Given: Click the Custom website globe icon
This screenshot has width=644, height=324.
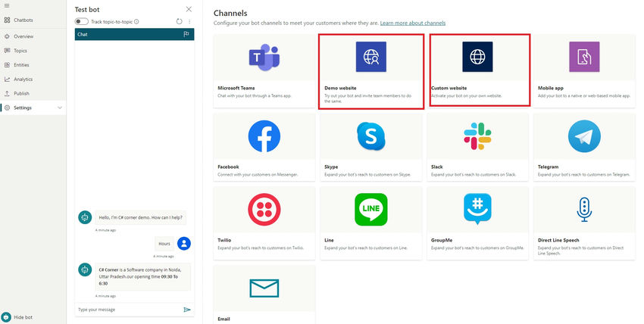Looking at the screenshot, I should coord(477,57).
